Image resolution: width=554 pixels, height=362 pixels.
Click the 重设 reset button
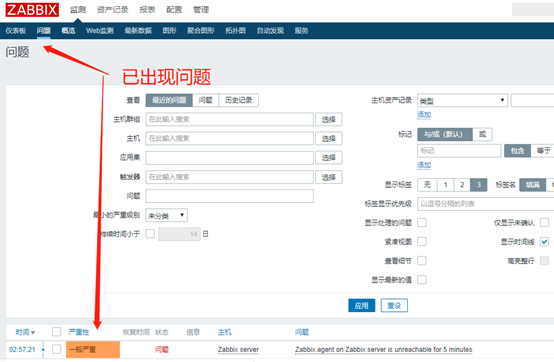point(394,305)
